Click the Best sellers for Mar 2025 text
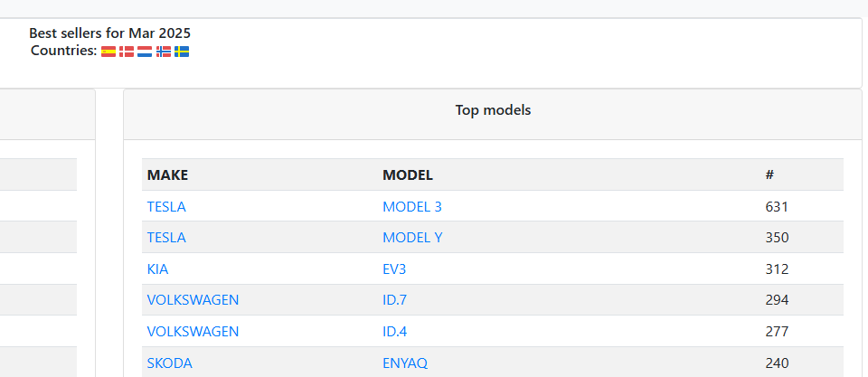 (x=109, y=33)
